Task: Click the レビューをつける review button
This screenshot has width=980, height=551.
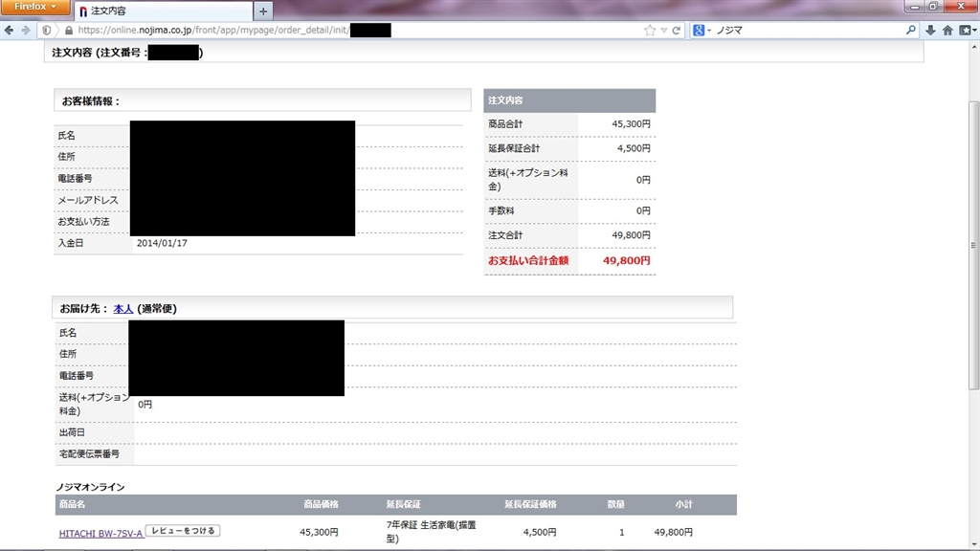Action: (183, 531)
